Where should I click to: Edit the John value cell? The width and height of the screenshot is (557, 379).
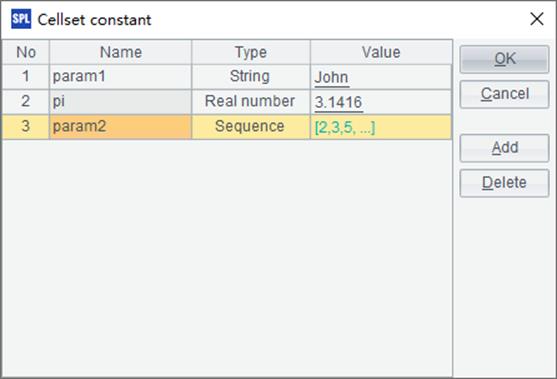[381, 77]
